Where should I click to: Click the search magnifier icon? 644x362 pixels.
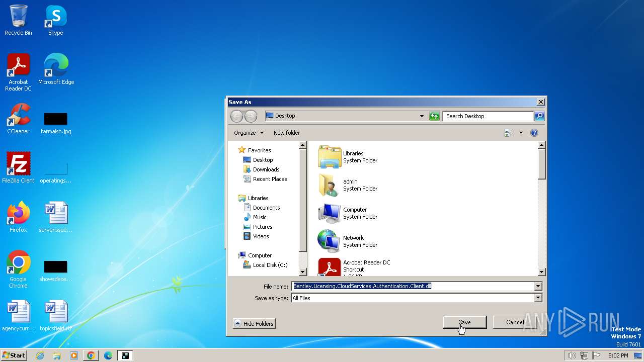pyautogui.click(x=539, y=116)
